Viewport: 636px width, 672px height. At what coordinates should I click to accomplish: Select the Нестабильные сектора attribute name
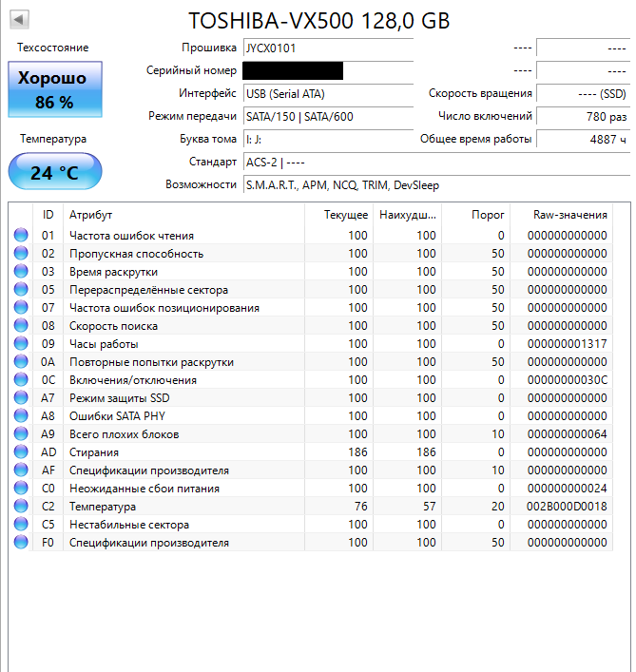click(129, 525)
